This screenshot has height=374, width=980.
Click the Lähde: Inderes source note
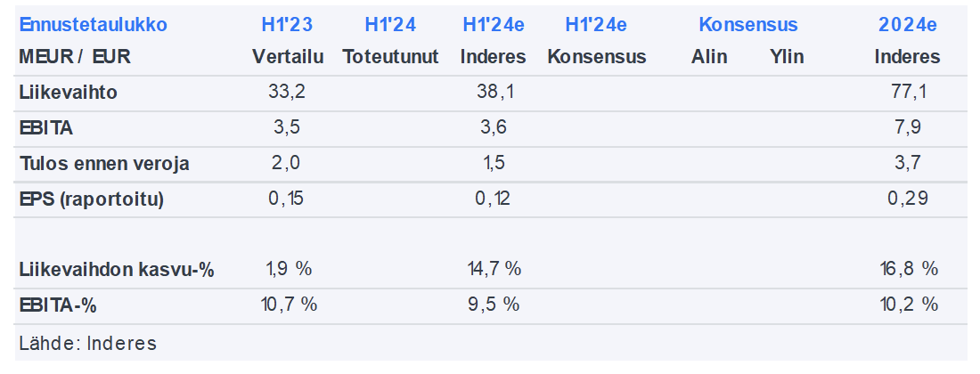point(87,344)
